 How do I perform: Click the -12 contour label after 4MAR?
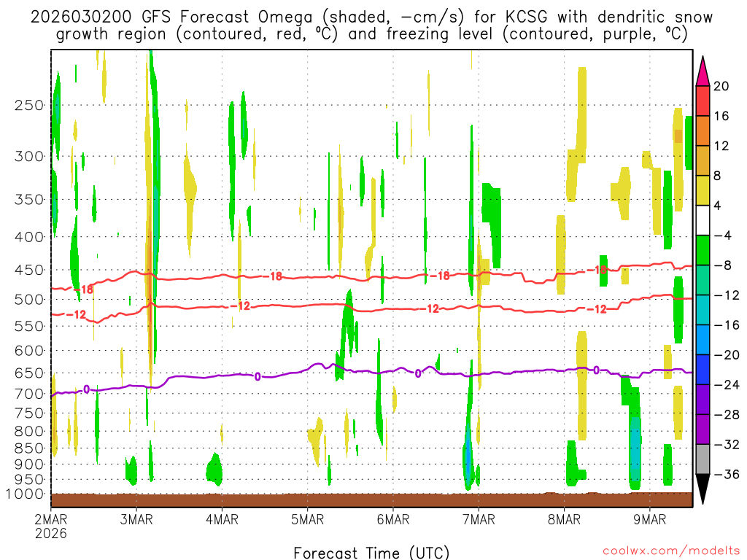coord(241,306)
